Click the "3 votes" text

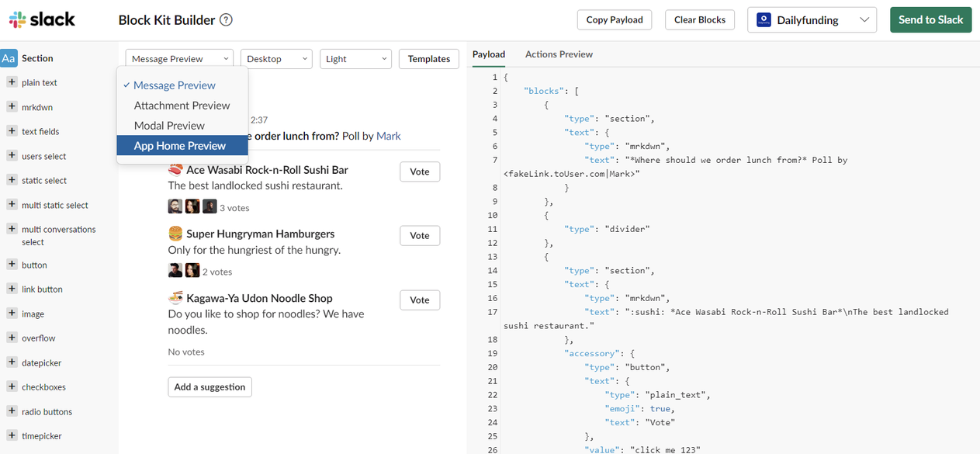pyautogui.click(x=234, y=208)
